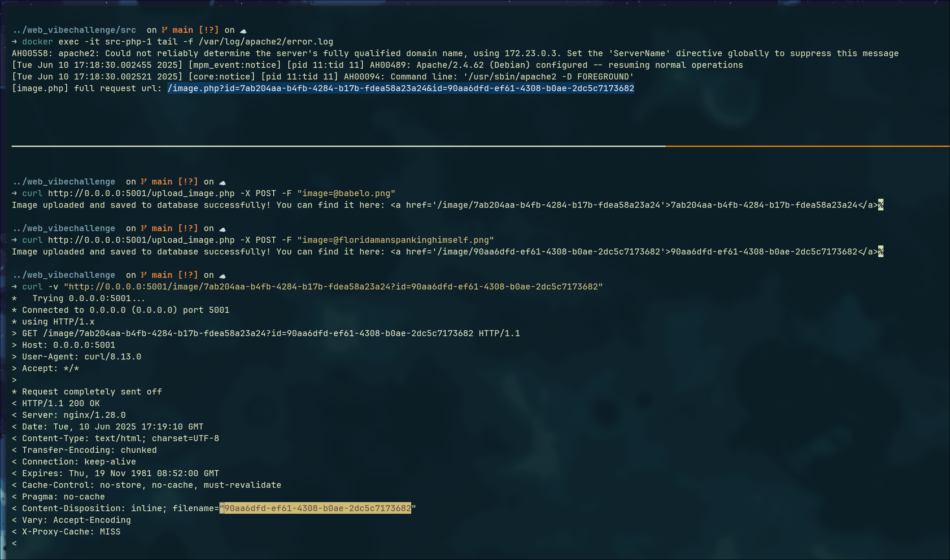This screenshot has height=560, width=950.
Task: Select the main branch name in the src prompt
Action: point(182,29)
